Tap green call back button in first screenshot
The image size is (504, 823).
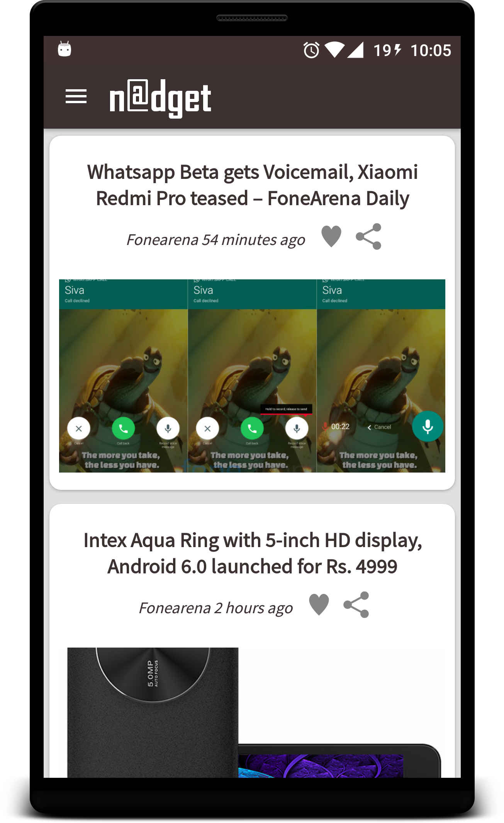coord(123,429)
